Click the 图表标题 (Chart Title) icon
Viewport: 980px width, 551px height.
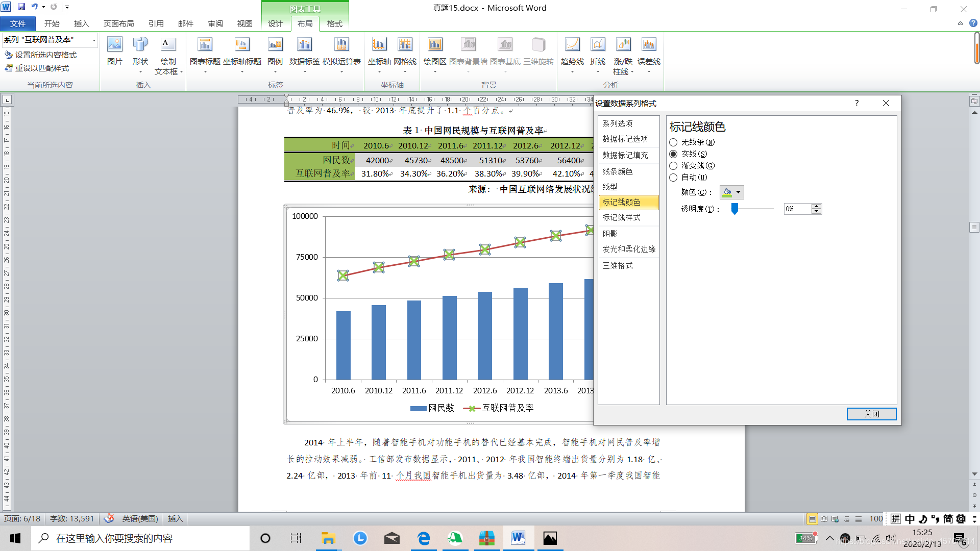pos(205,45)
